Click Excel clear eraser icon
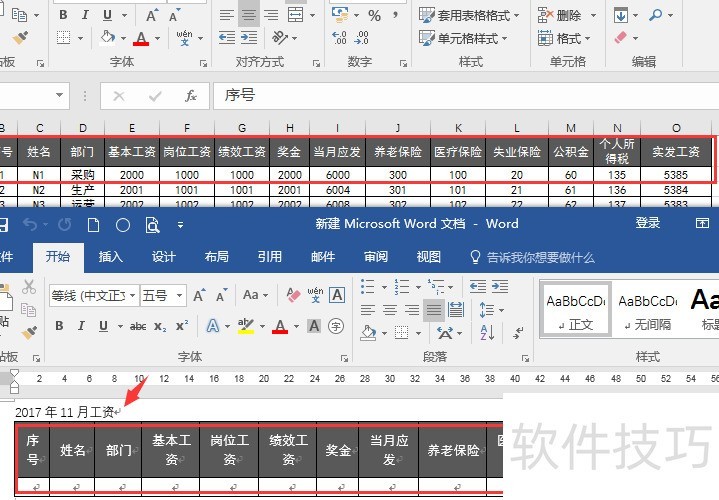Screen dimensions: 719x500 [x=620, y=37]
